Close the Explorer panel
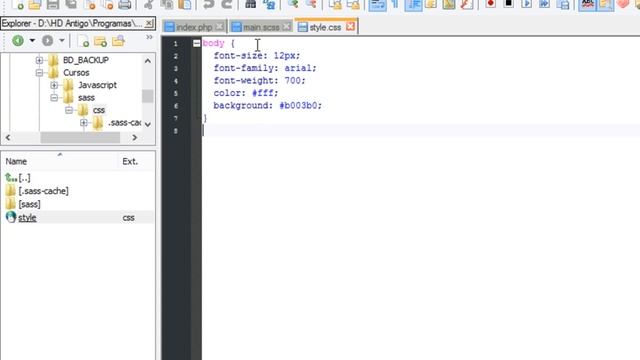Viewport: 640px width, 360px height. 149,23
